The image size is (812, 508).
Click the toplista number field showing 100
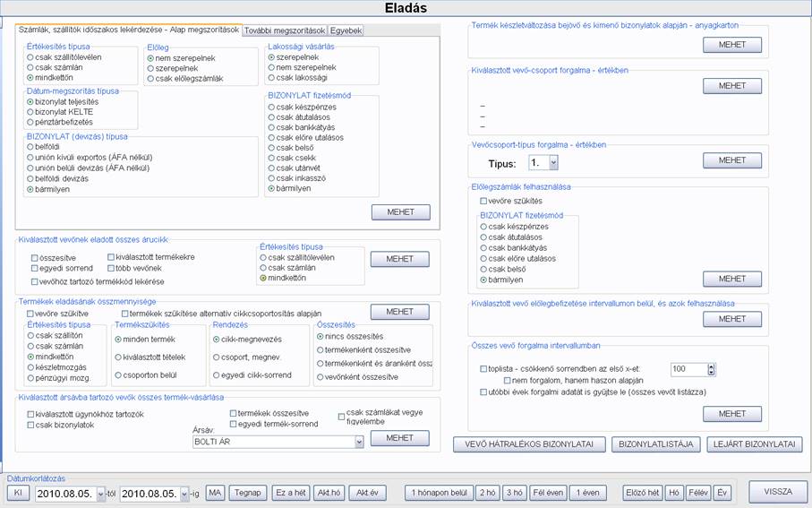pyautogui.click(x=688, y=370)
